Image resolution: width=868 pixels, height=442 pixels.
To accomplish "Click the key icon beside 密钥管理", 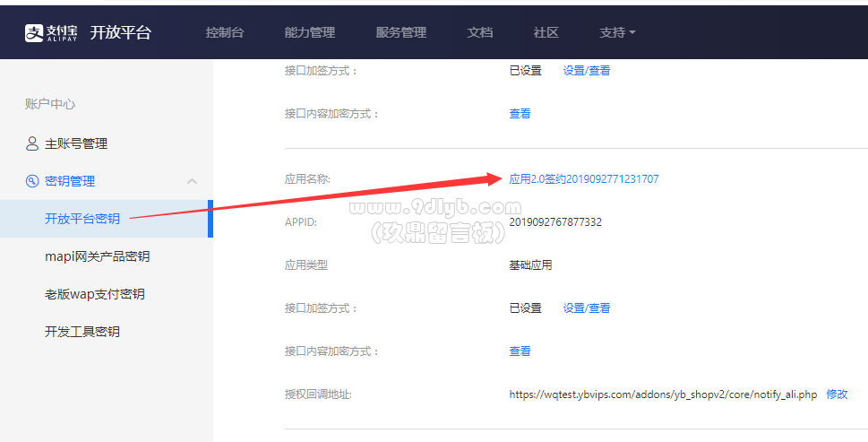I will [32, 181].
